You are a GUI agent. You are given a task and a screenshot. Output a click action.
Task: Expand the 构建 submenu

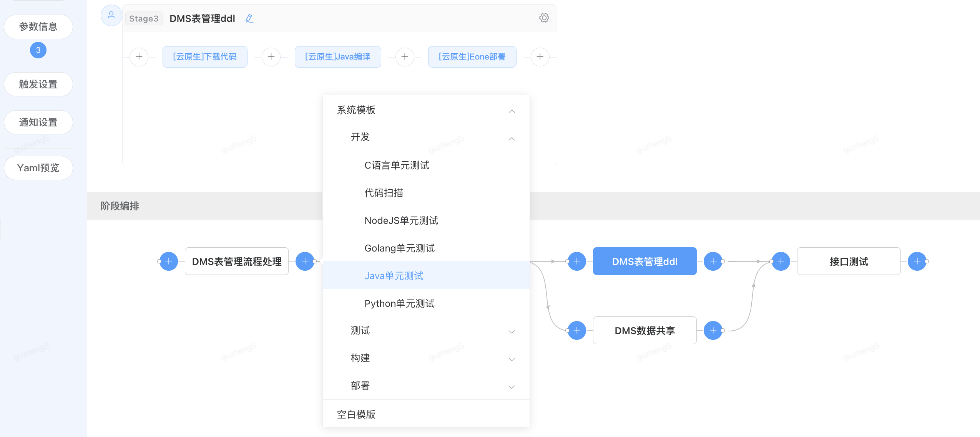click(426, 358)
